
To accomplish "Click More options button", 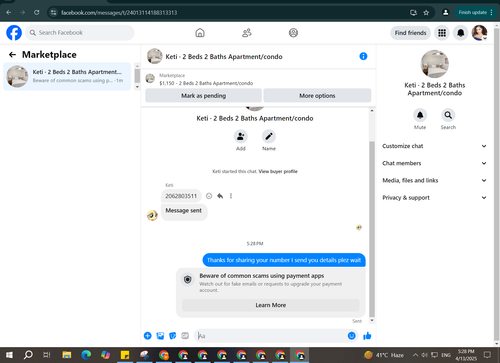I will point(317,96).
